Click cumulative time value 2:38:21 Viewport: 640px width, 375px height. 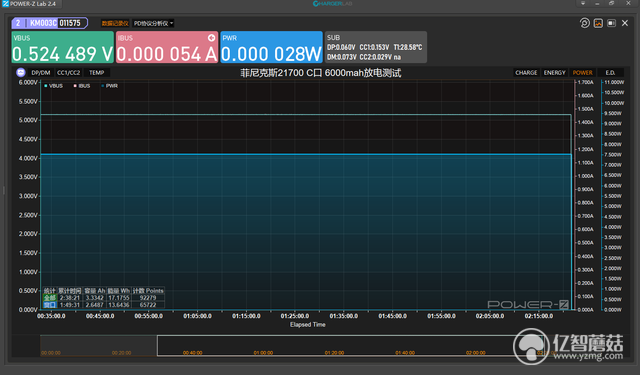pyautogui.click(x=69, y=298)
